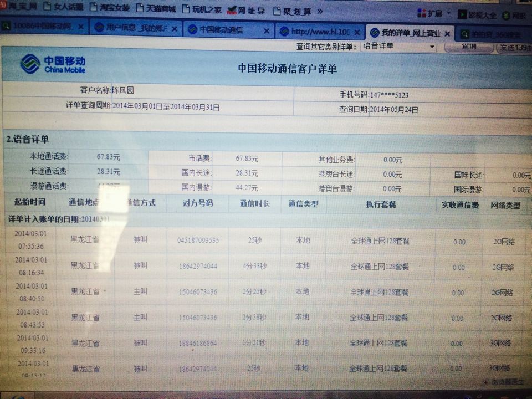Click the duration 1分21秒
The image size is (532, 399).
point(254,343)
